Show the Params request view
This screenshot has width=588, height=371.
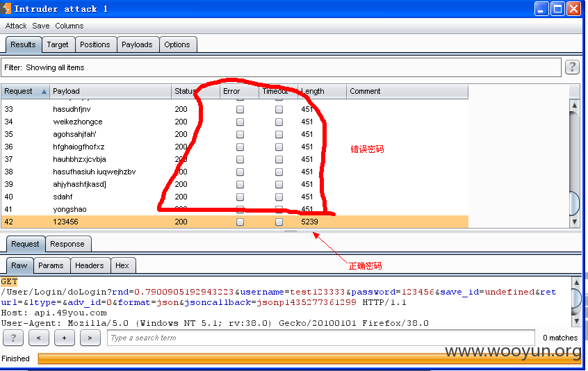pos(51,265)
